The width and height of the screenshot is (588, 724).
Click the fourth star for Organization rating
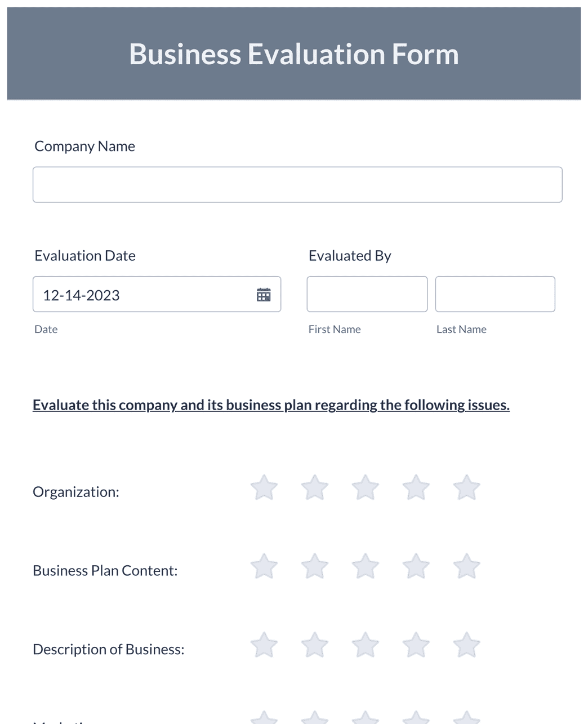416,487
